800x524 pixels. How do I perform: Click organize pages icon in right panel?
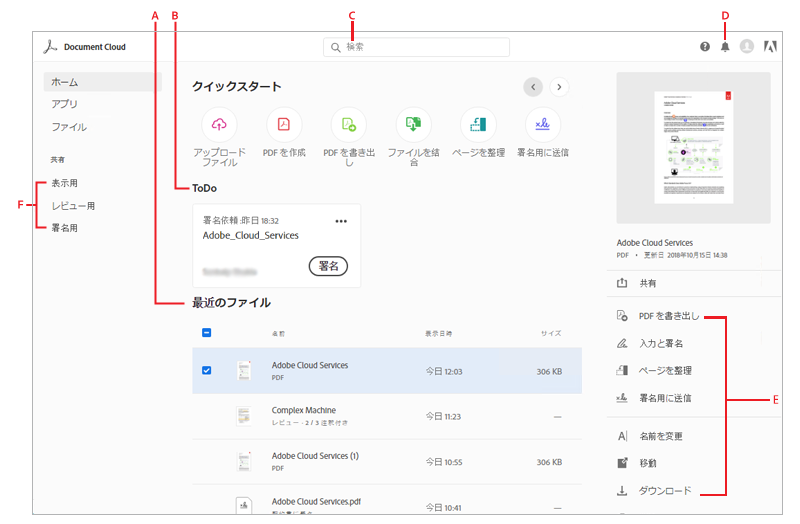coord(622,370)
